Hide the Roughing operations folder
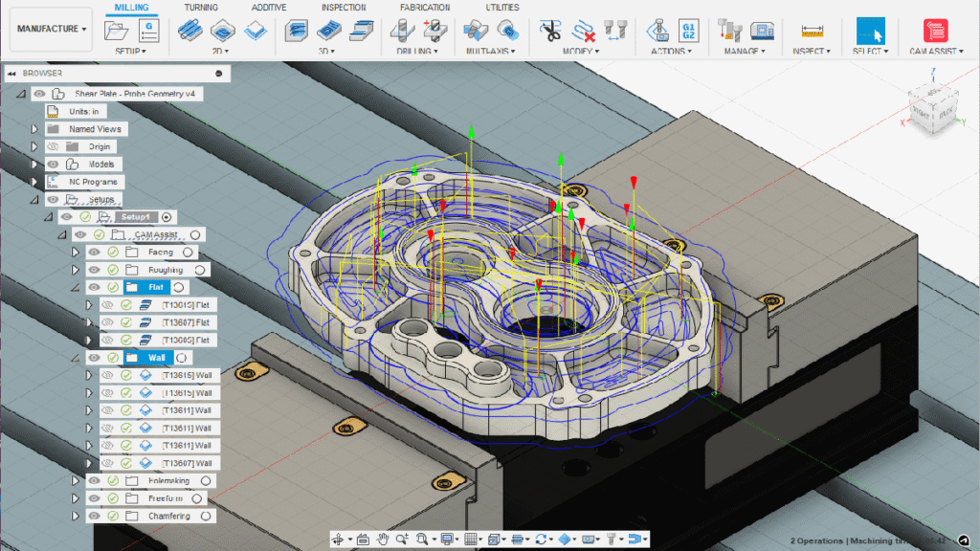 pos(93,269)
